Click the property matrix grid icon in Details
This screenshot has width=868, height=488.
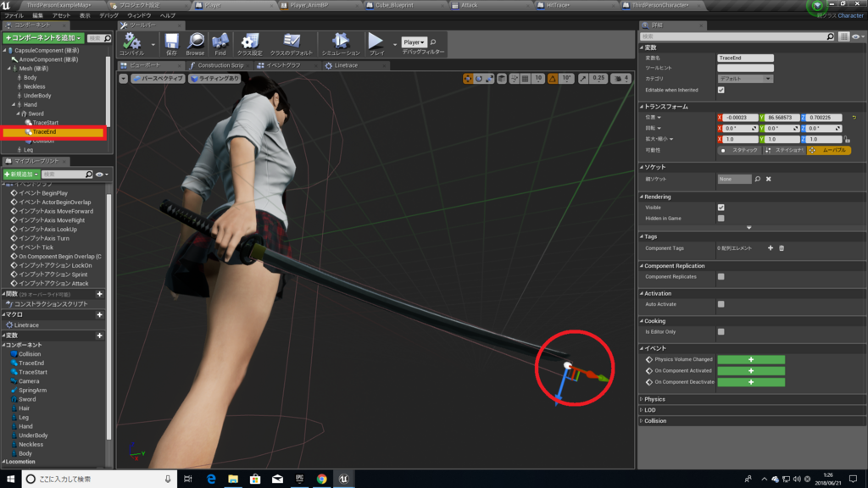843,36
